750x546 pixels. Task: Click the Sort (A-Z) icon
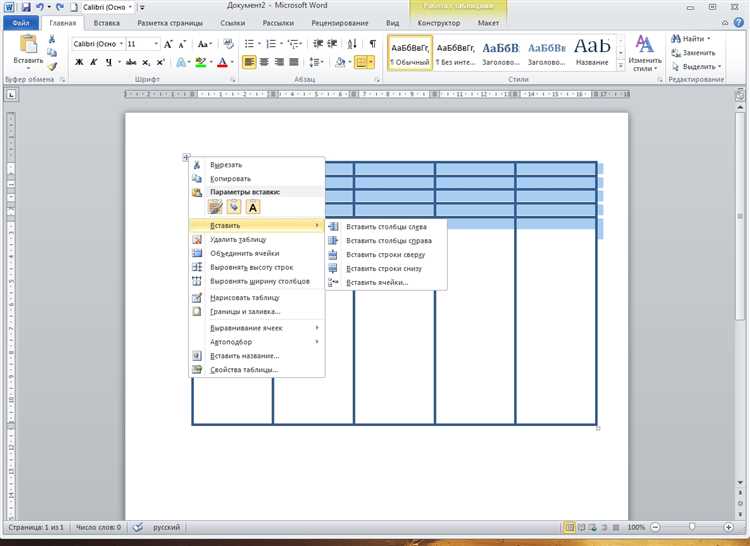click(x=352, y=44)
